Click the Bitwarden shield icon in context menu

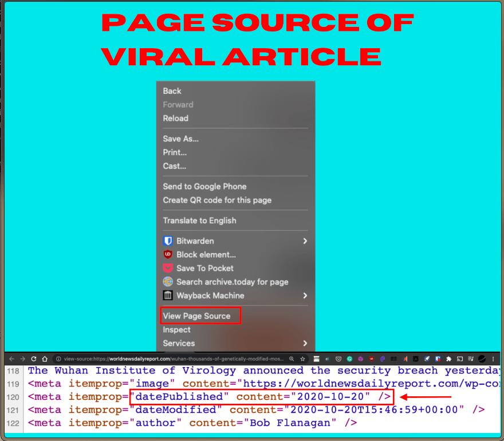(x=168, y=241)
